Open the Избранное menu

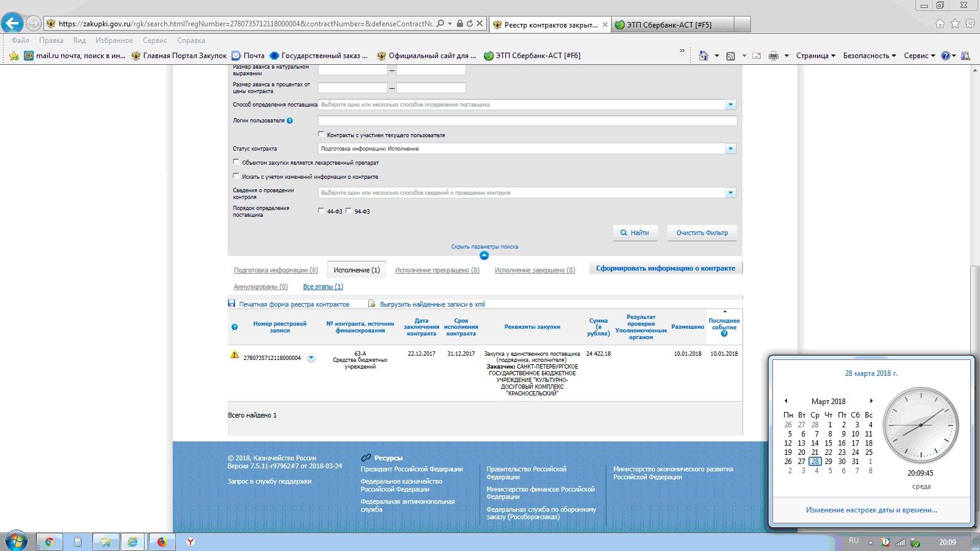click(114, 40)
